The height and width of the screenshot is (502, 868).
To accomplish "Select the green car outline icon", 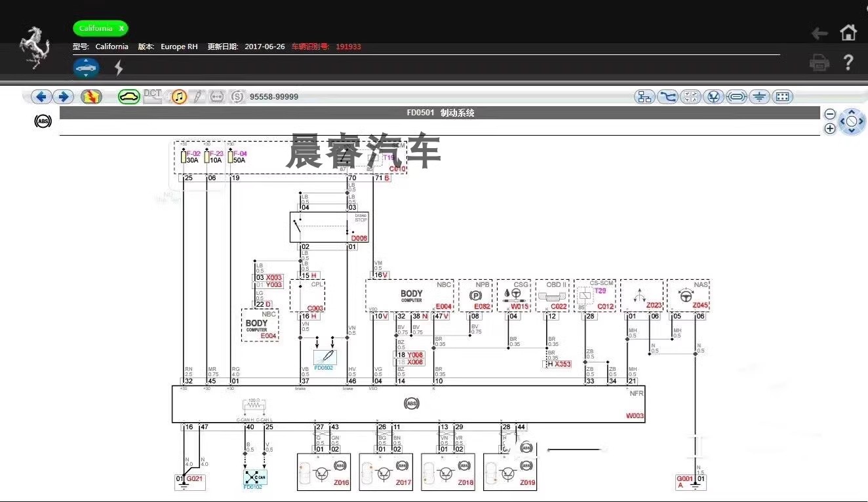I will [129, 97].
